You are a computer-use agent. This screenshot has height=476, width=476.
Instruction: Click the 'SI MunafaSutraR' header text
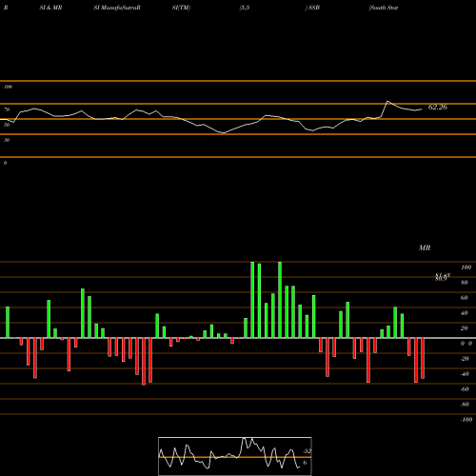pos(117,8)
